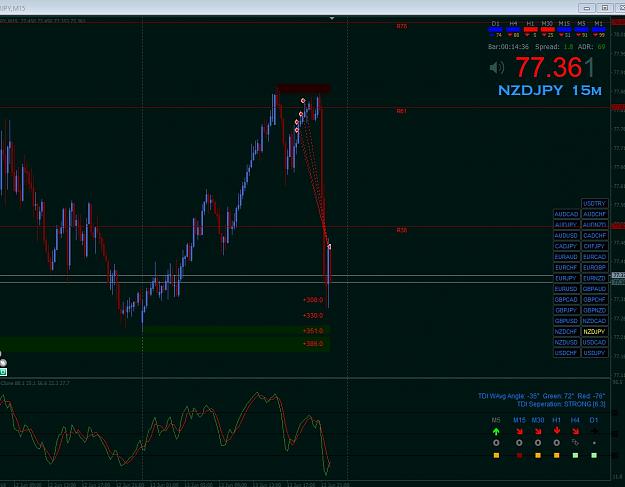This screenshot has width=625, height=487.
Task: Switch chart to CADJPY symbol
Action: coord(566,246)
